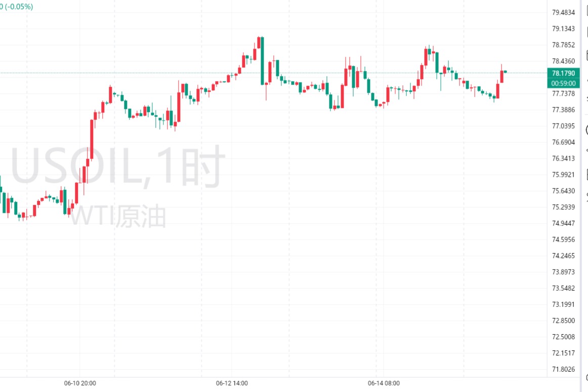Click the USOIL,1时 chart watermark

coord(116,166)
